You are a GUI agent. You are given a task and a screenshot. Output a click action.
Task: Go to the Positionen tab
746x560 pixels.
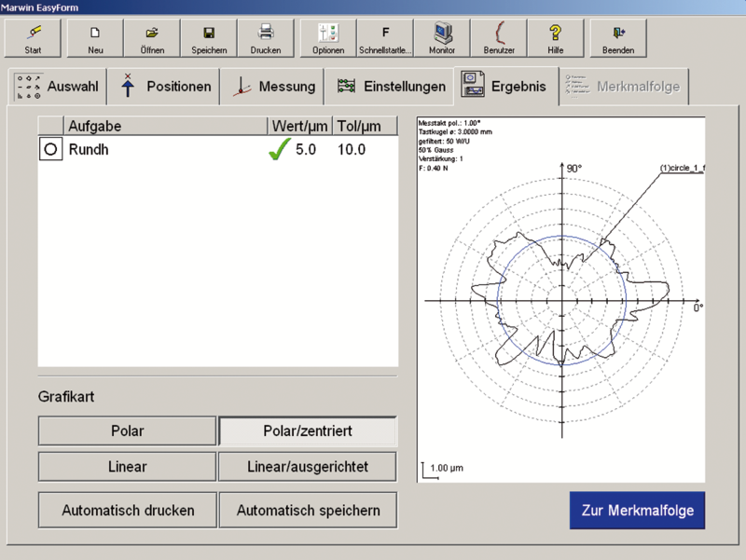164,87
